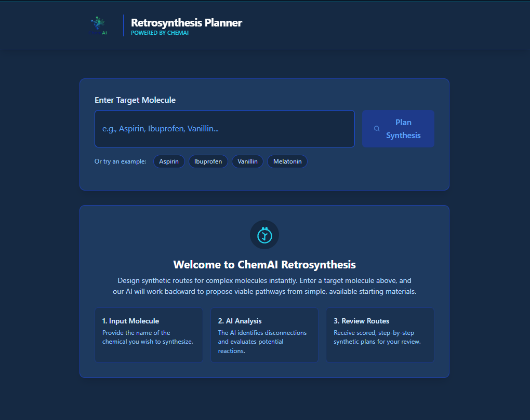
Task: Click the Enter Target Molecule heading
Action: coord(135,100)
